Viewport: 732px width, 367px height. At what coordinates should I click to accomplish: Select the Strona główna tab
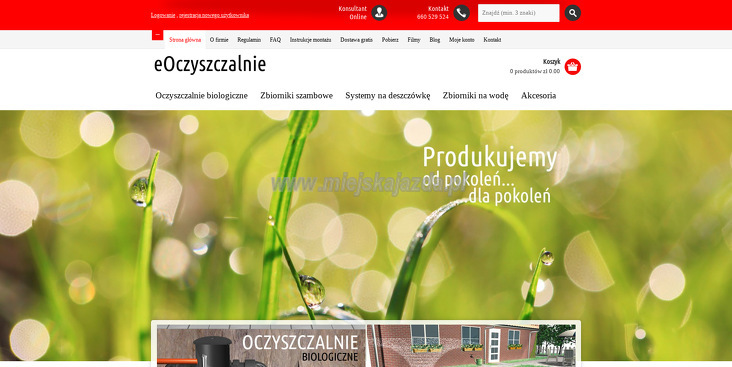click(185, 40)
